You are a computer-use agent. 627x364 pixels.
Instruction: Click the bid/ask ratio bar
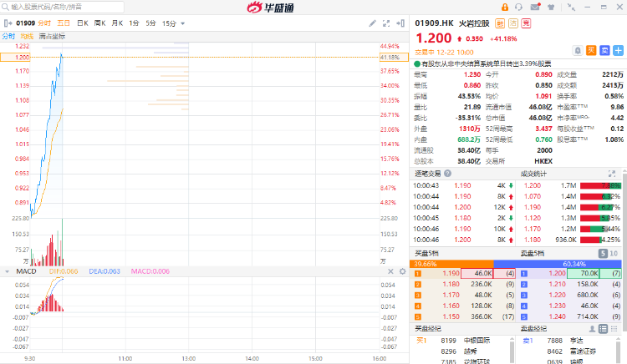point(518,263)
